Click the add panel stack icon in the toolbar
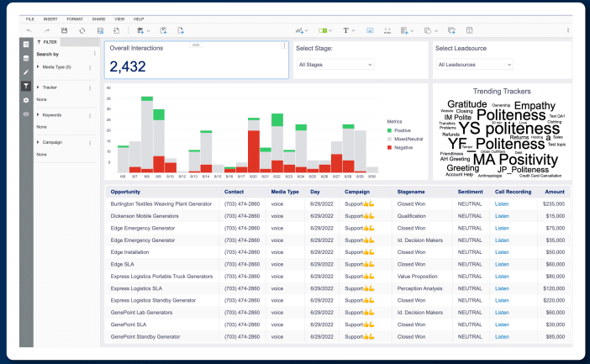Image resolution: width=590 pixels, height=364 pixels. click(404, 30)
